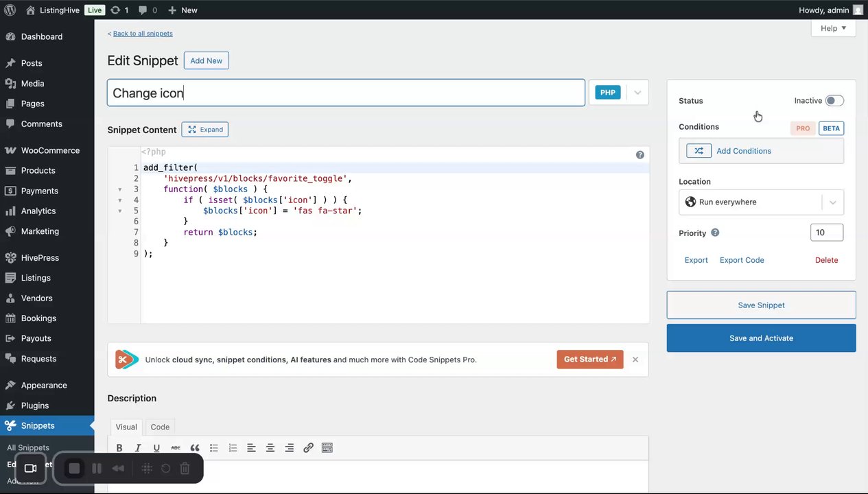Click the Analytics sidebar icon
The height and width of the screenshot is (494, 868).
coord(10,211)
